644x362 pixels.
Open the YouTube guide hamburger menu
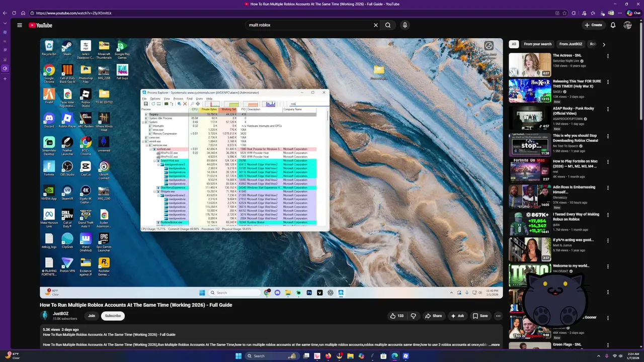[20, 25]
